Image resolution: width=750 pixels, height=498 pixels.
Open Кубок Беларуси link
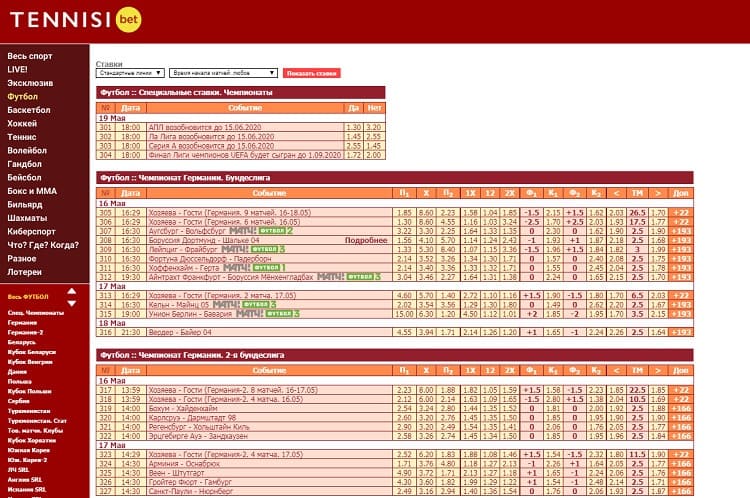pos(32,352)
